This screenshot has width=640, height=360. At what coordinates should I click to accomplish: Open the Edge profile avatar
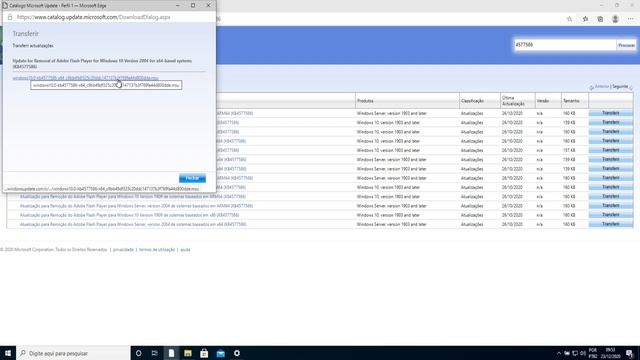(x=615, y=19)
